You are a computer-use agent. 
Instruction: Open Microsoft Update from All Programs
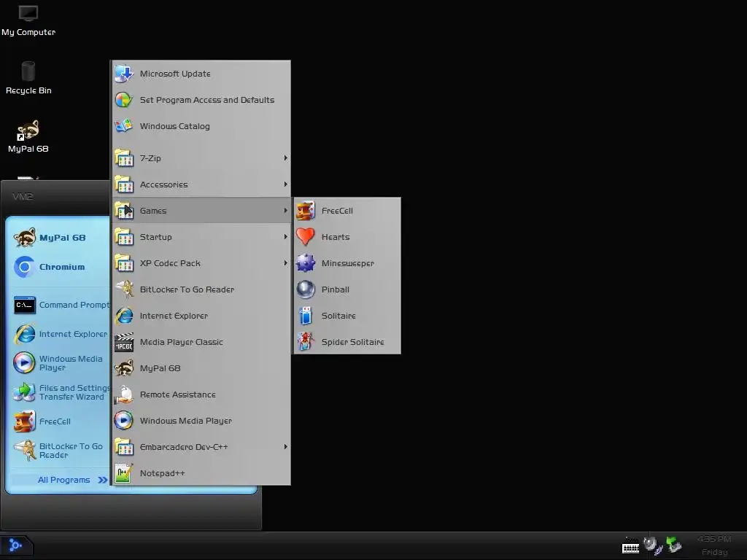[201, 74]
